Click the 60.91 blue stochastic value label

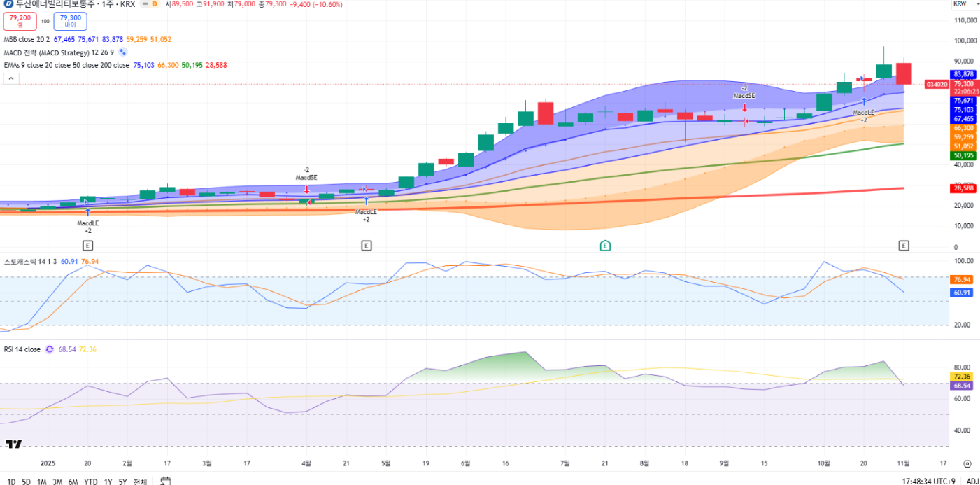click(x=960, y=293)
